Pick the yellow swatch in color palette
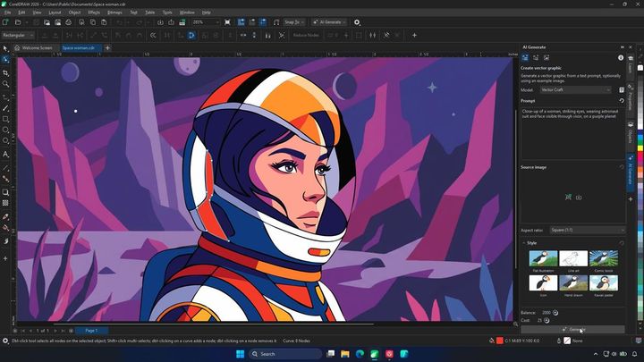The width and height of the screenshot is (644, 362). (x=640, y=149)
